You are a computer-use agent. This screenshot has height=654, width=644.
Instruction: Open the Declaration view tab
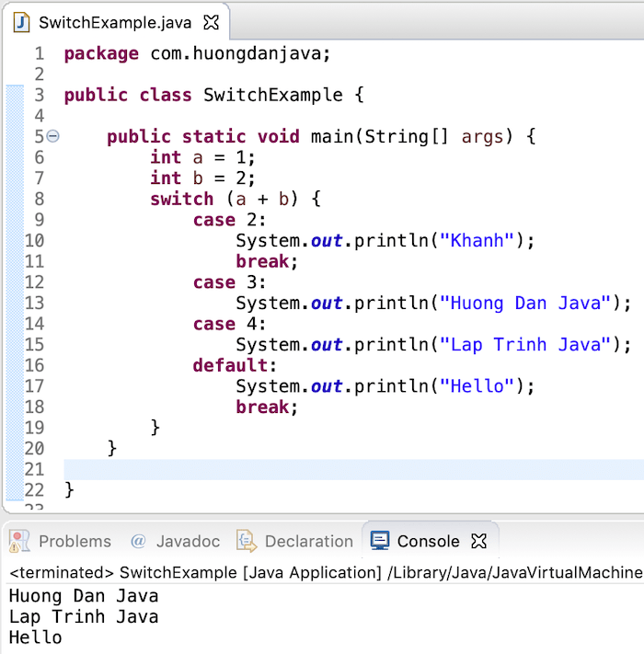tap(308, 541)
